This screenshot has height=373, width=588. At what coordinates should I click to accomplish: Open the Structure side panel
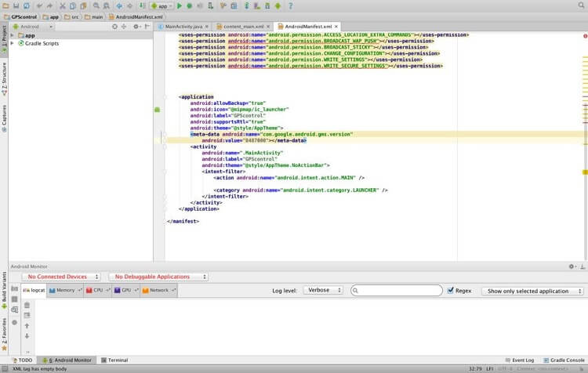[x=4, y=78]
